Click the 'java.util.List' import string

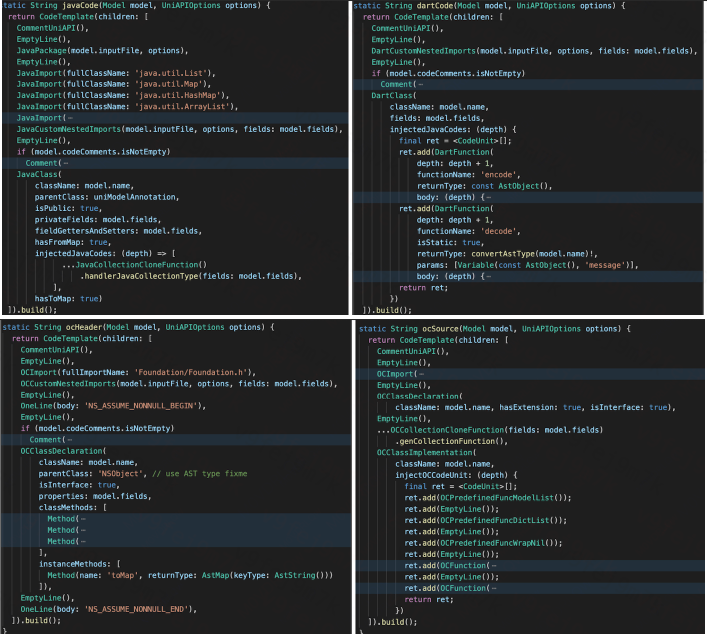(x=171, y=73)
